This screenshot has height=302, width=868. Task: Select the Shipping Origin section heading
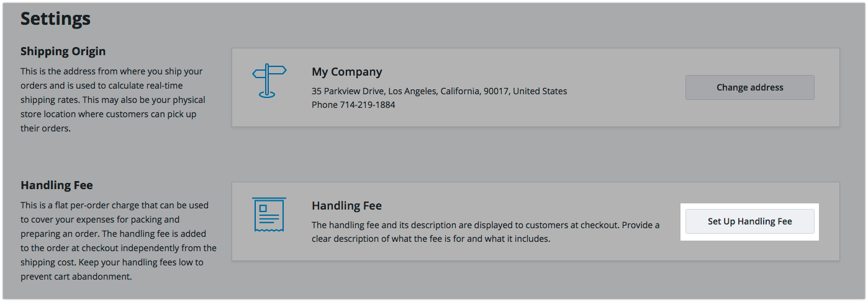(63, 51)
